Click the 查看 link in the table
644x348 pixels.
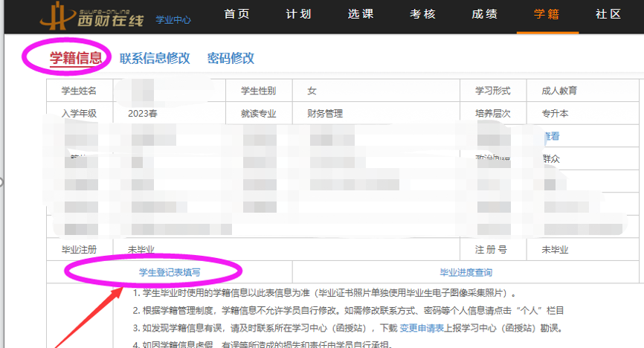pos(550,136)
